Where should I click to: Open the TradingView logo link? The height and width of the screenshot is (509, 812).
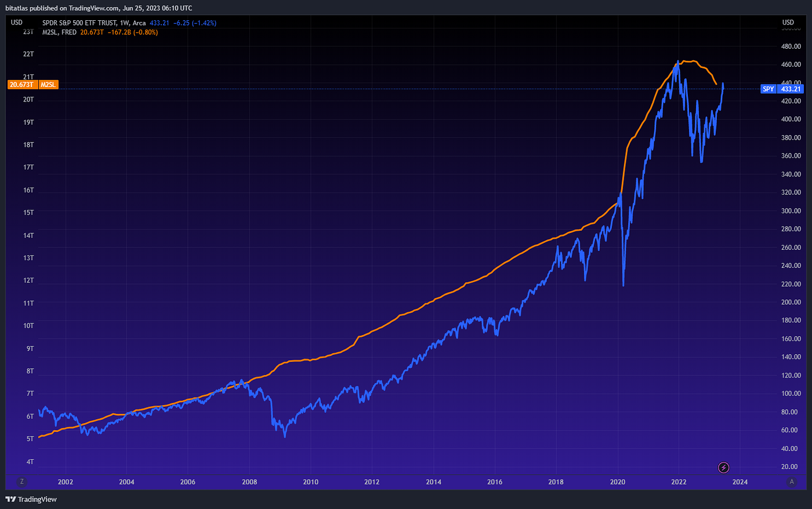31,499
